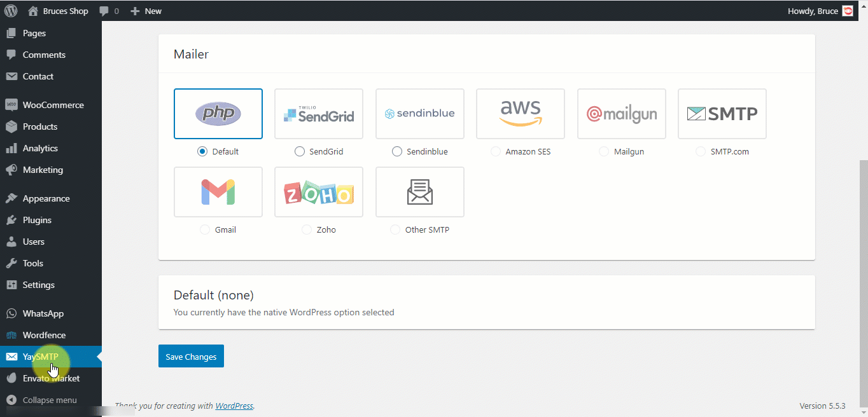Click the Wordfence sidebar icon
This screenshot has width=868, height=417.
pyautogui.click(x=11, y=335)
